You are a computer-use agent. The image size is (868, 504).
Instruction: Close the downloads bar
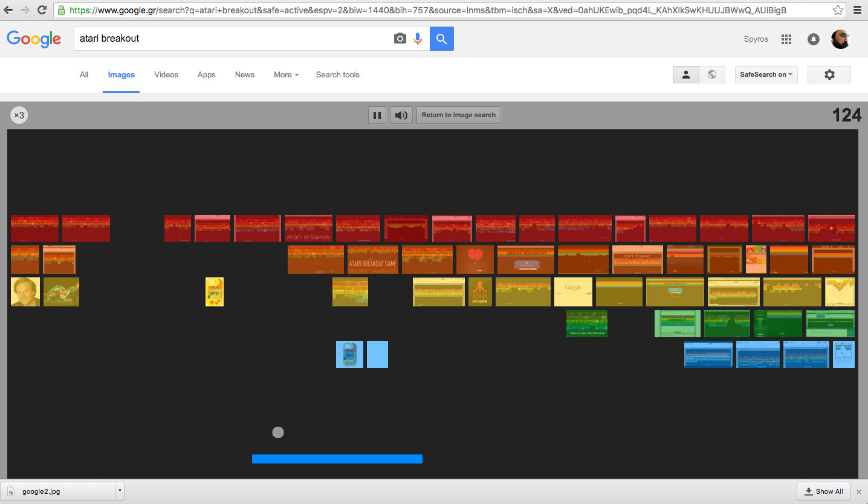(x=859, y=492)
